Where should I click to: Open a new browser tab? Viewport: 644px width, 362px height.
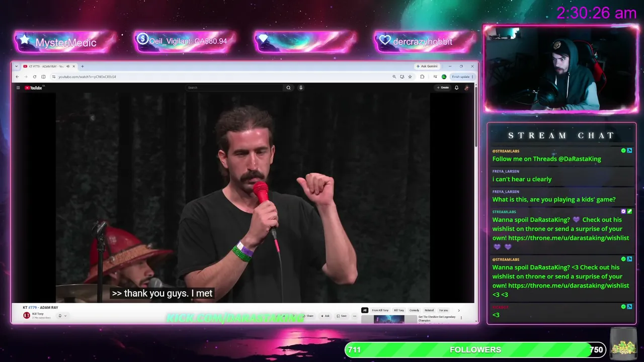tap(83, 66)
